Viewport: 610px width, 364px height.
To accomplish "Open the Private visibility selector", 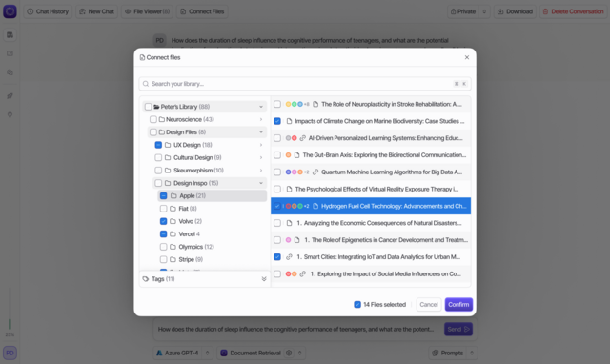I will 468,11.
